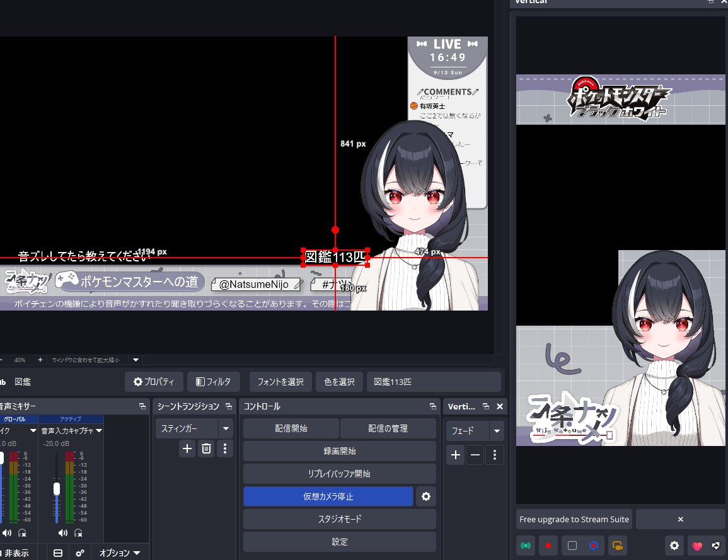Select the グローバル mixer tab
This screenshot has height=560, width=728.
(x=15, y=419)
